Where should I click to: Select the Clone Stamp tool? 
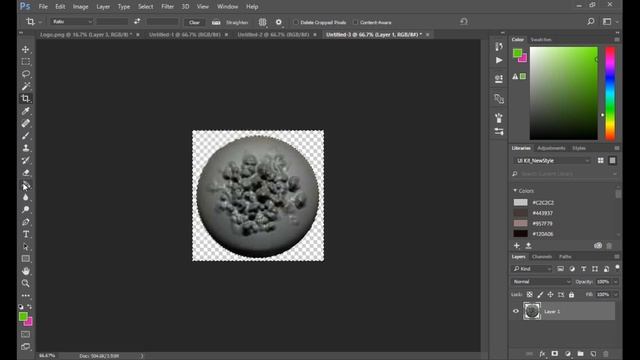pyautogui.click(x=26, y=148)
